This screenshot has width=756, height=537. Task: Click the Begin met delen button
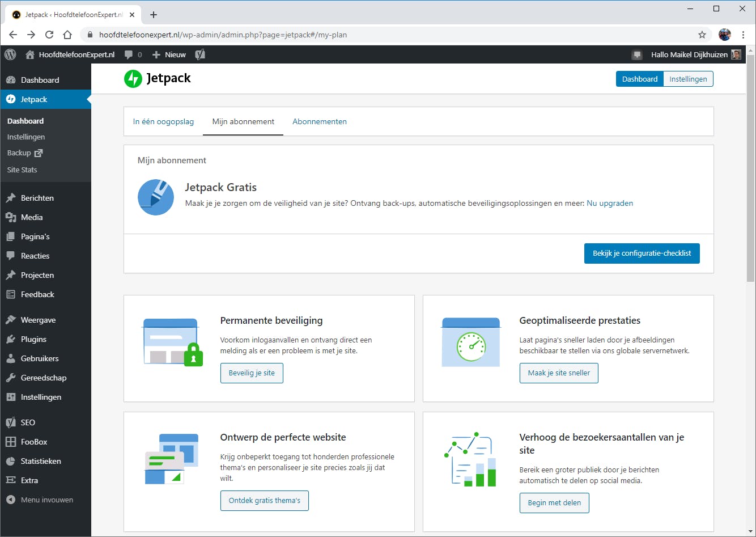tap(554, 503)
